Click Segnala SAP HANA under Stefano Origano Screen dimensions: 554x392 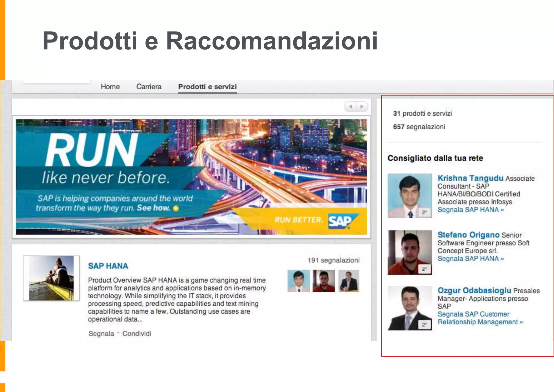471,259
